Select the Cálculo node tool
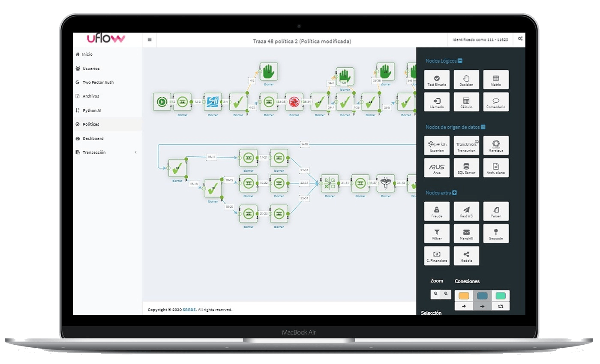 click(x=466, y=101)
